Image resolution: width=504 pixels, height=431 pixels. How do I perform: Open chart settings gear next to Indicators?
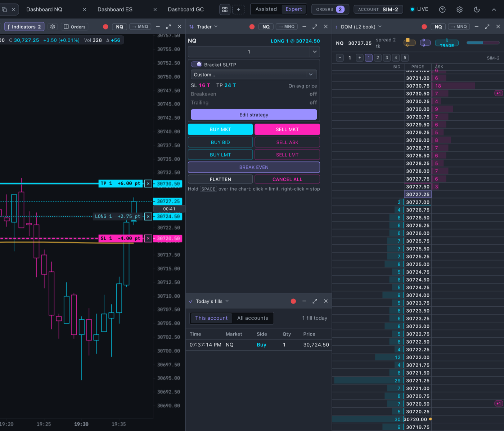(53, 27)
